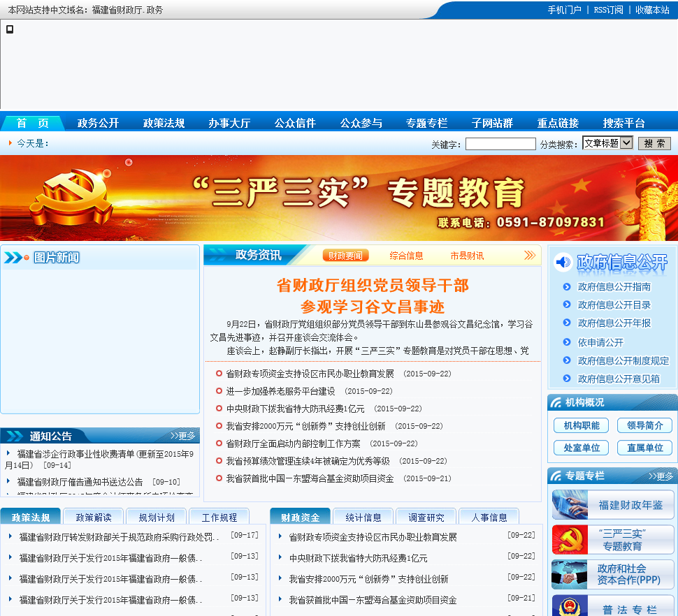Click the speaker icon beside 政府信息公开

pyautogui.click(x=563, y=262)
